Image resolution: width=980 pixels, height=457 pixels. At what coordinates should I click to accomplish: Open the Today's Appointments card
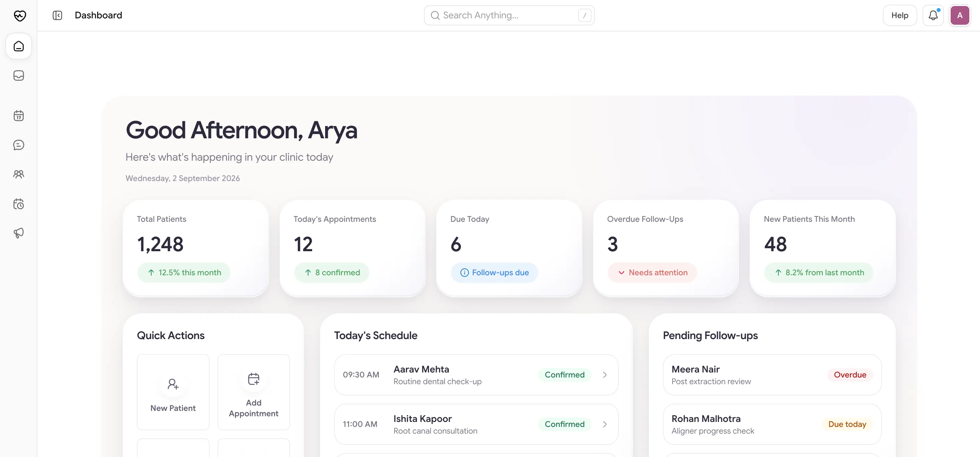(352, 248)
